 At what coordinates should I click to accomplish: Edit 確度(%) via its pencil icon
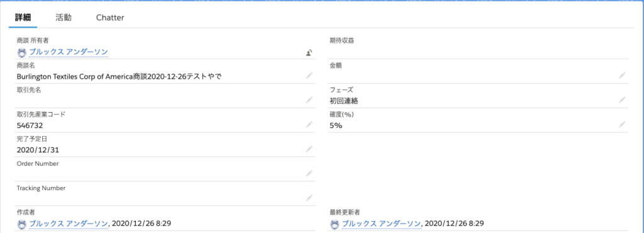[622, 125]
